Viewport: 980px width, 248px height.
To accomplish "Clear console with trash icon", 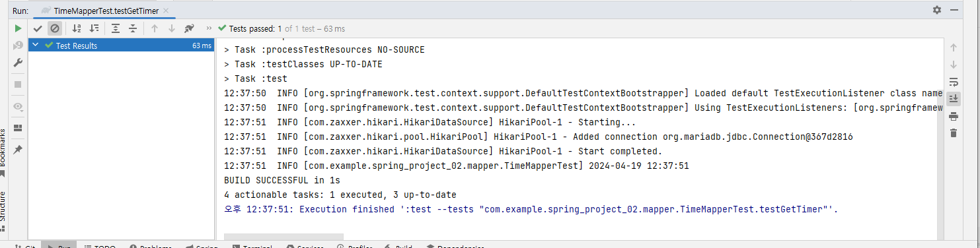I will pos(953,133).
